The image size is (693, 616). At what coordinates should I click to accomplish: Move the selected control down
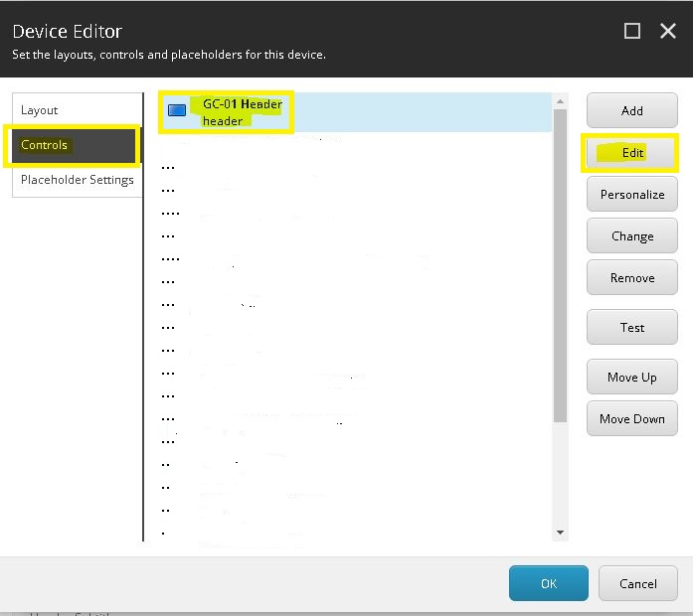632,418
